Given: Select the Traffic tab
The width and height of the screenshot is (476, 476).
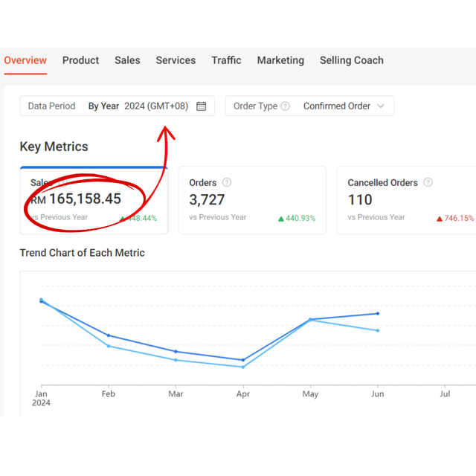Looking at the screenshot, I should (226, 60).
